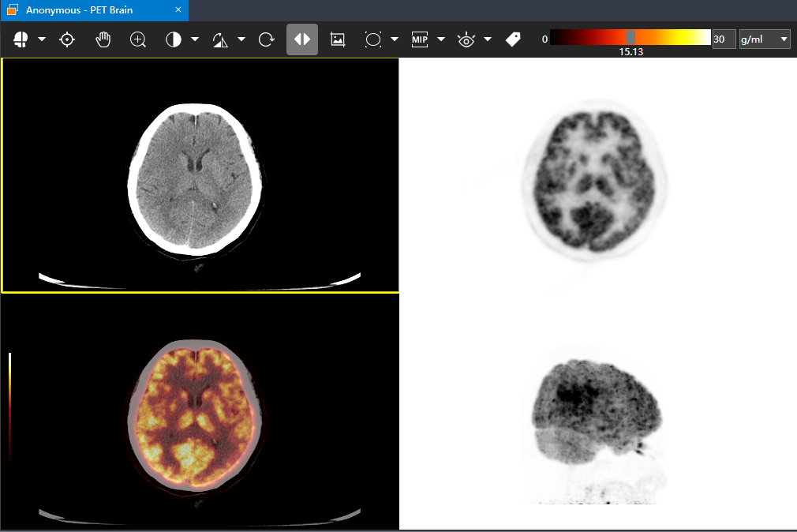Expand the layout options dropdown arrow
The width and height of the screenshot is (797, 532).
point(42,39)
